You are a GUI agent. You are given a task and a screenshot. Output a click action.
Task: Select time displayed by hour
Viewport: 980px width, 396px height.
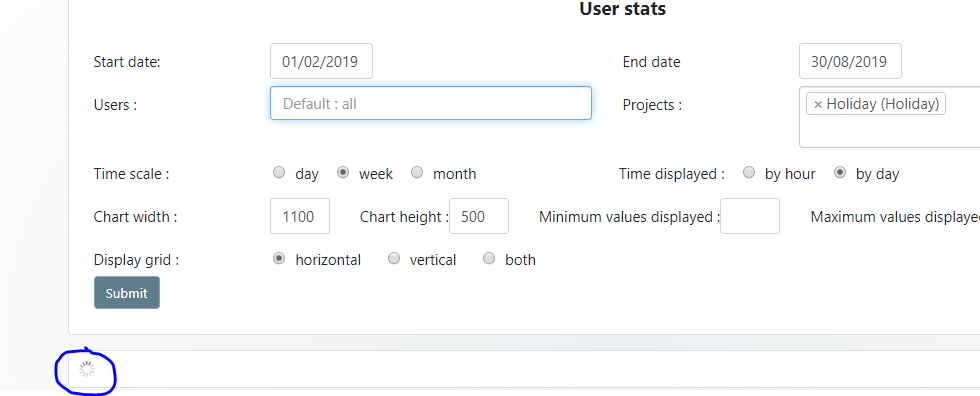(749, 173)
